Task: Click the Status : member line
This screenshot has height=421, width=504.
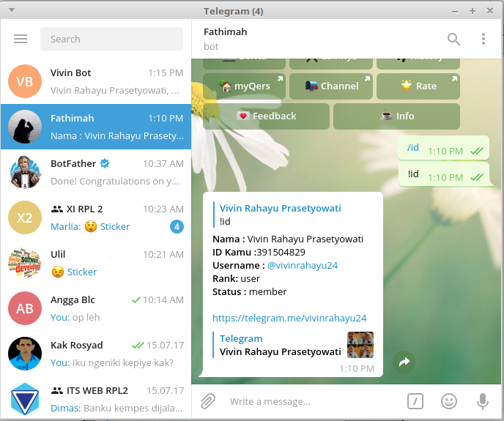Action: (x=249, y=292)
